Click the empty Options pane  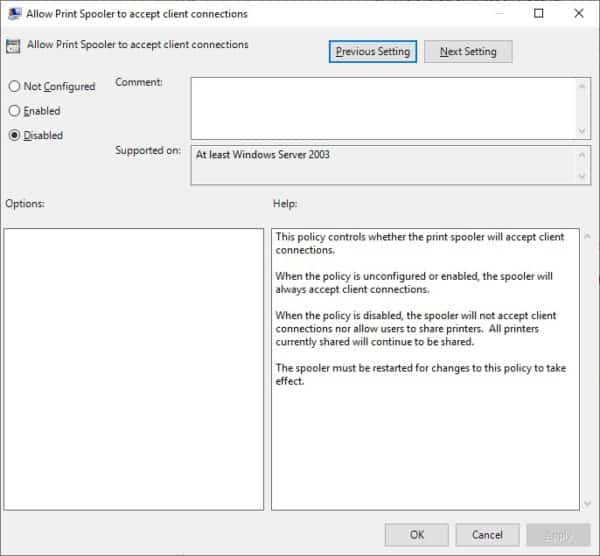134,369
